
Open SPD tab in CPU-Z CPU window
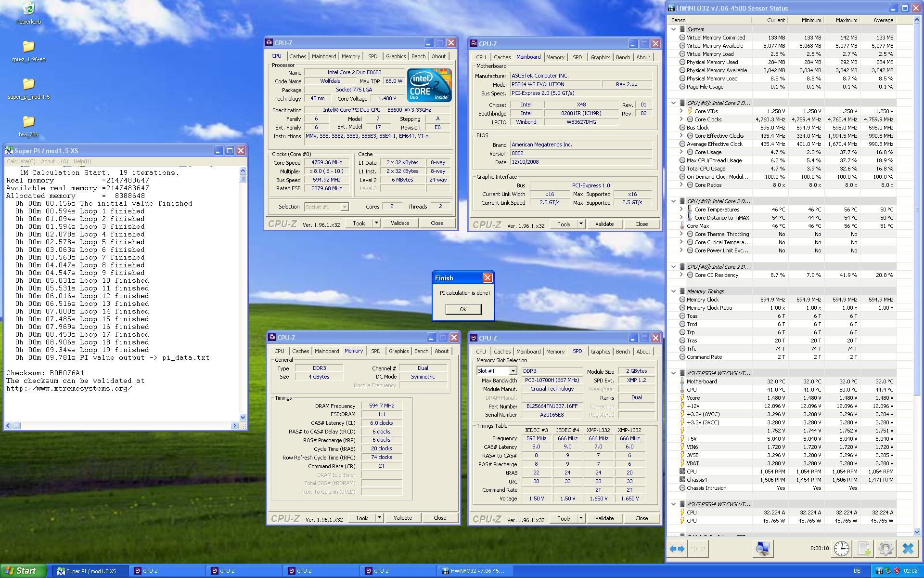[x=373, y=56]
